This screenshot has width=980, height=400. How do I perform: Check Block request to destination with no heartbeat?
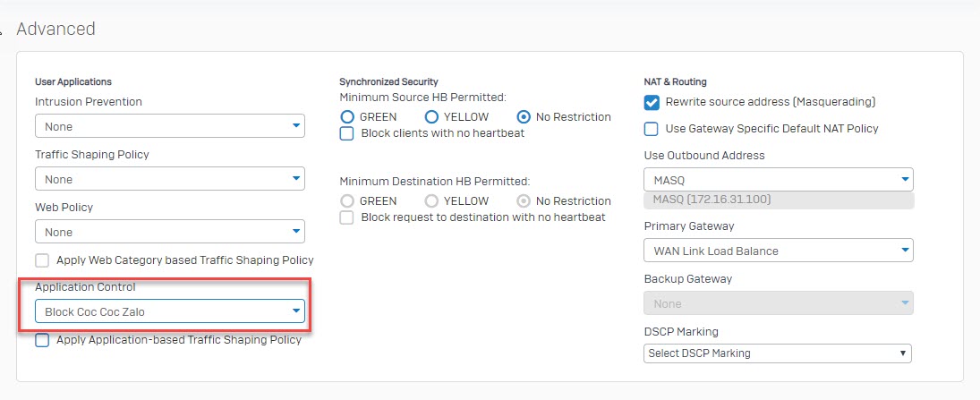[x=347, y=217]
